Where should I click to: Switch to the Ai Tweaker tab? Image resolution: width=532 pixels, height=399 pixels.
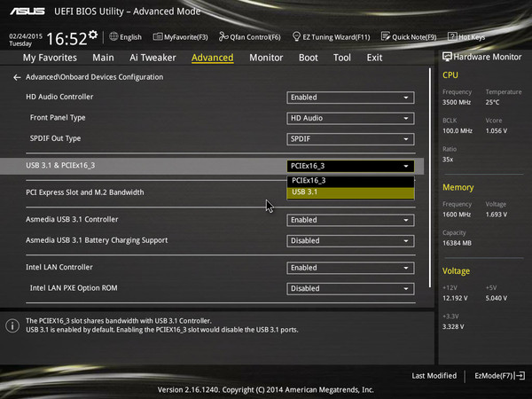point(153,58)
